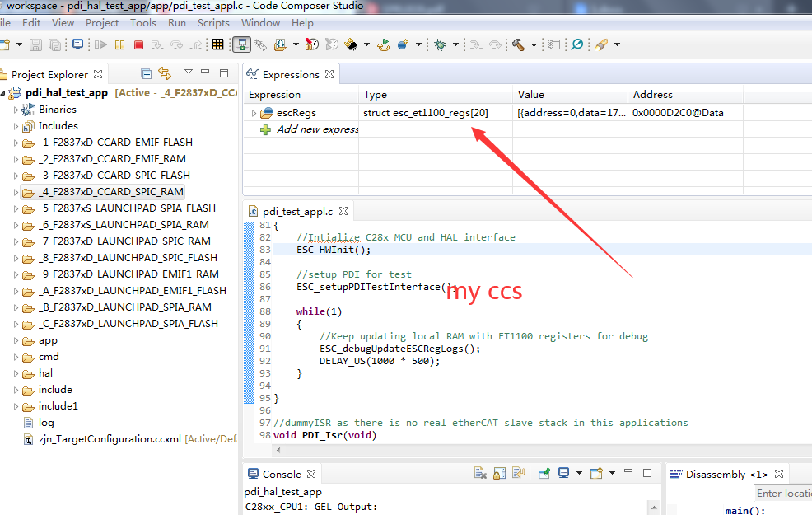The width and height of the screenshot is (812, 515).
Task: Click the Search magnifier toolbar icon
Action: (x=577, y=44)
